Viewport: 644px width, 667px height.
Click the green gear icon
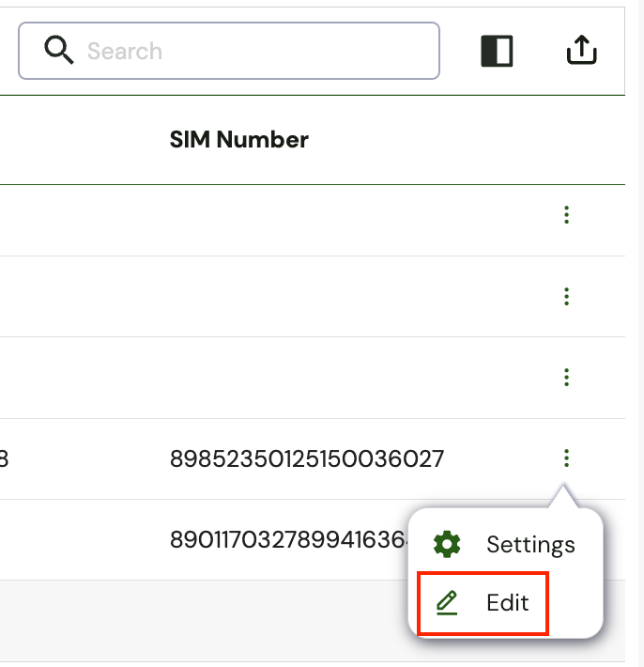(x=447, y=544)
